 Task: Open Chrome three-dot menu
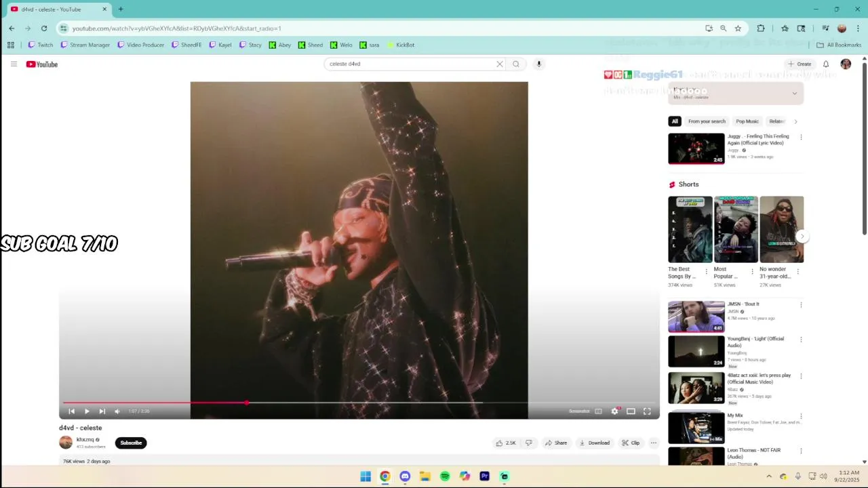[x=859, y=28]
